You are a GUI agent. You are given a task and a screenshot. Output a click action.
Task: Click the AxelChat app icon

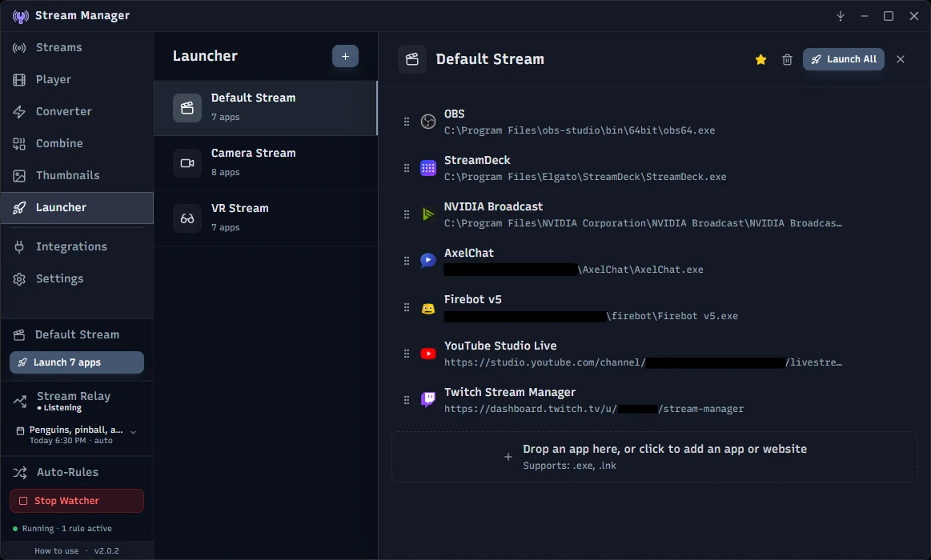[428, 261]
